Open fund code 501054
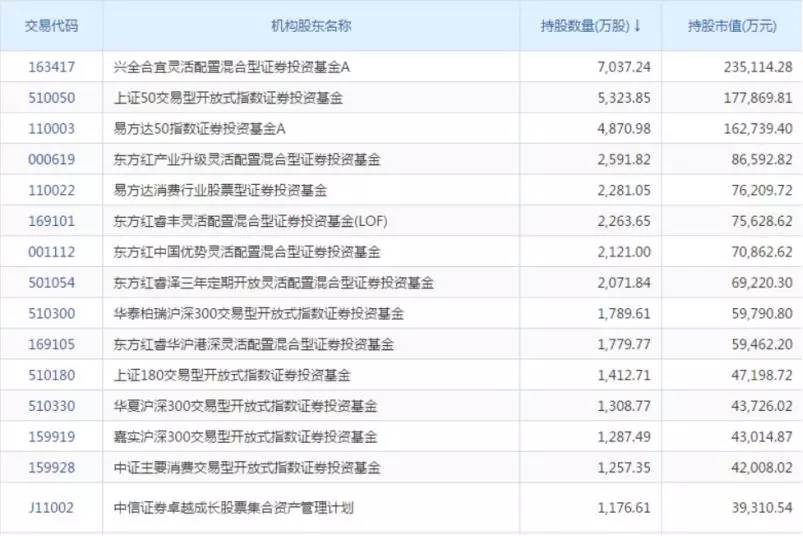 pos(51,282)
